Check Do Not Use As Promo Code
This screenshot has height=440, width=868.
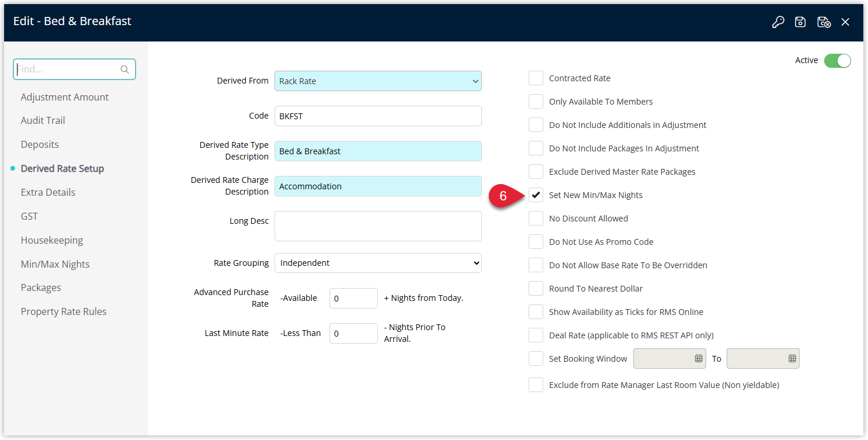(536, 242)
